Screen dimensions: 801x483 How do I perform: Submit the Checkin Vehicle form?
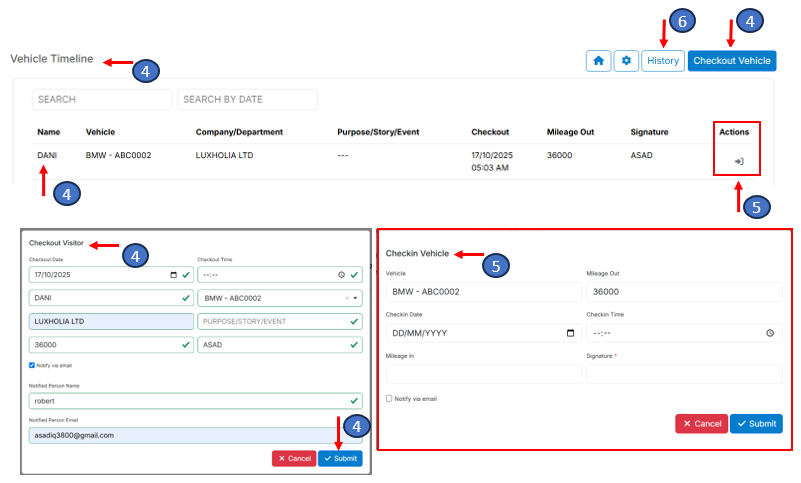756,423
